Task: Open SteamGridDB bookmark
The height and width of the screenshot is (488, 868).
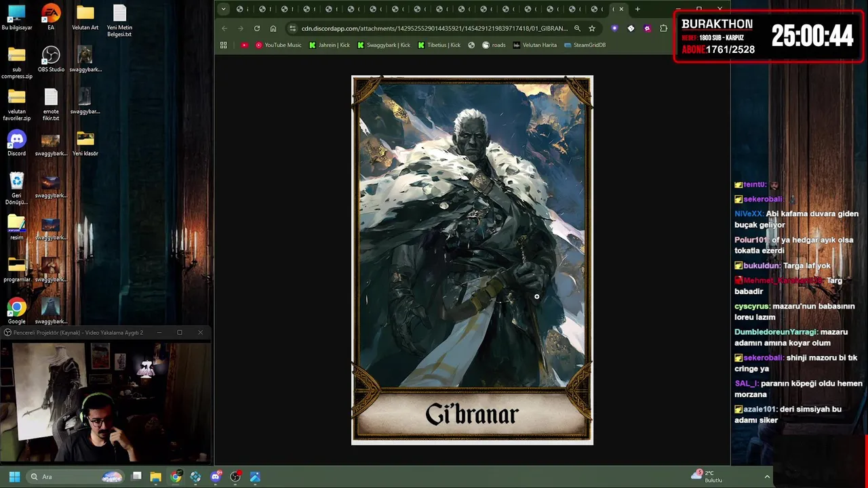Action: (585, 45)
